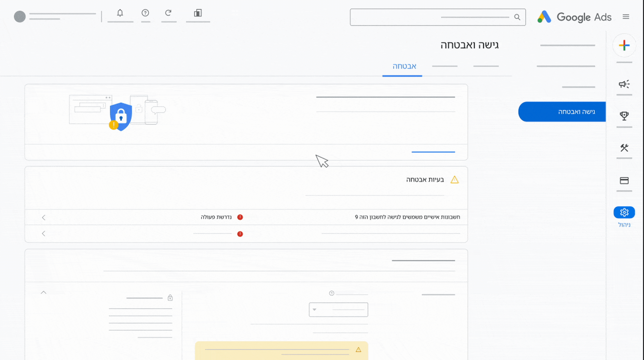Click the colorful plus create button
Viewport: 644px width, 360px height.
[624, 46]
